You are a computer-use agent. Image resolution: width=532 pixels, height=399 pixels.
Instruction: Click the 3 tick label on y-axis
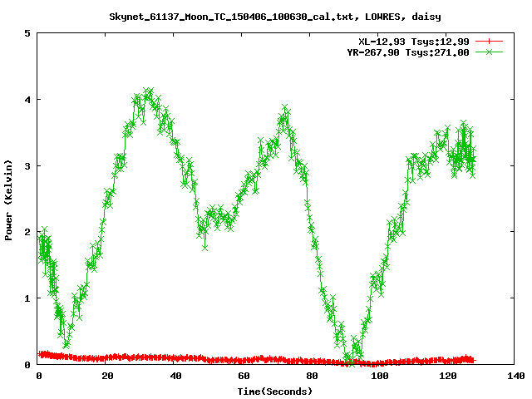point(27,165)
